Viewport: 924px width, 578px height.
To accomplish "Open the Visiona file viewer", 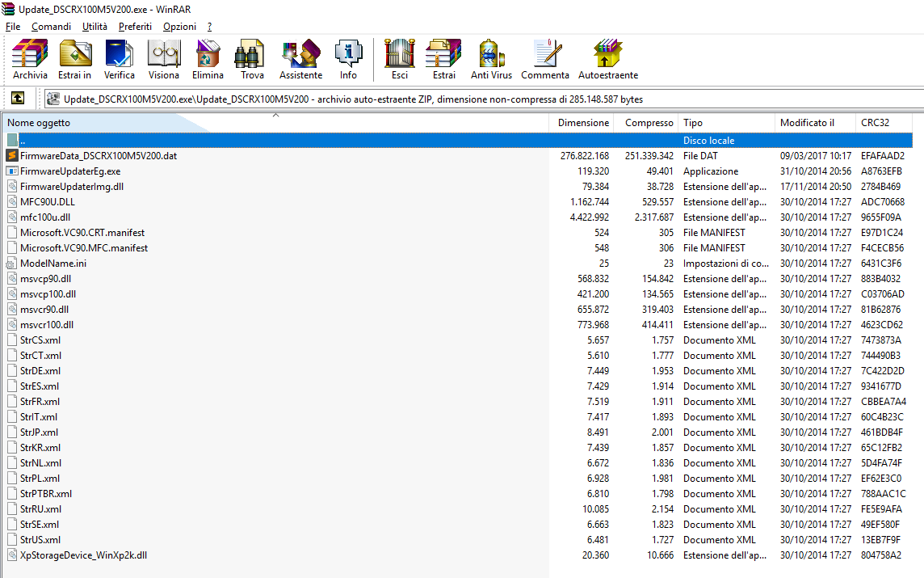I will [x=164, y=60].
